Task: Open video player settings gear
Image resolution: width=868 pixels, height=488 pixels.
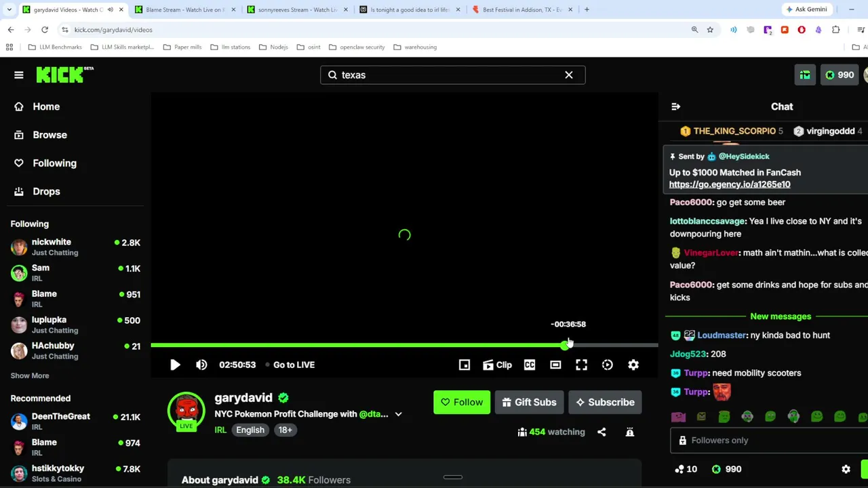Action: pos(633,365)
